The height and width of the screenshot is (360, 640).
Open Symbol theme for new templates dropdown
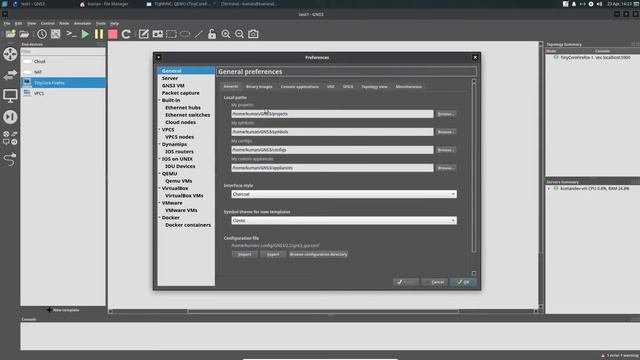(x=344, y=220)
